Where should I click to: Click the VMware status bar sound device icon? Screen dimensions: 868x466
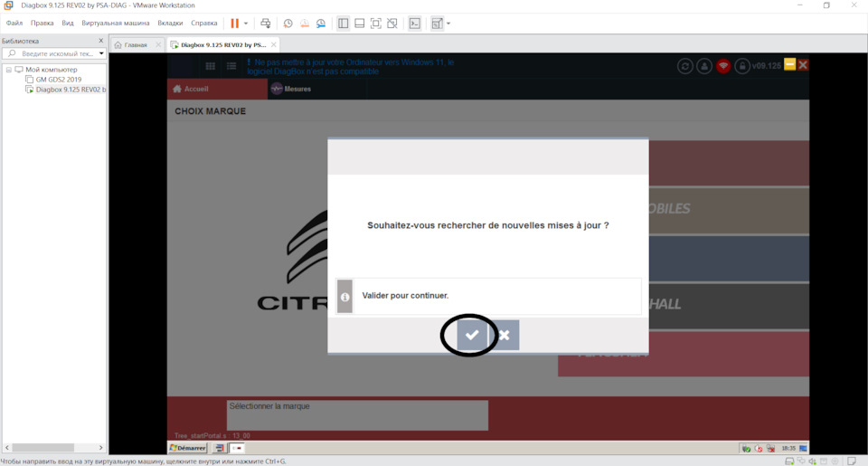click(x=812, y=461)
